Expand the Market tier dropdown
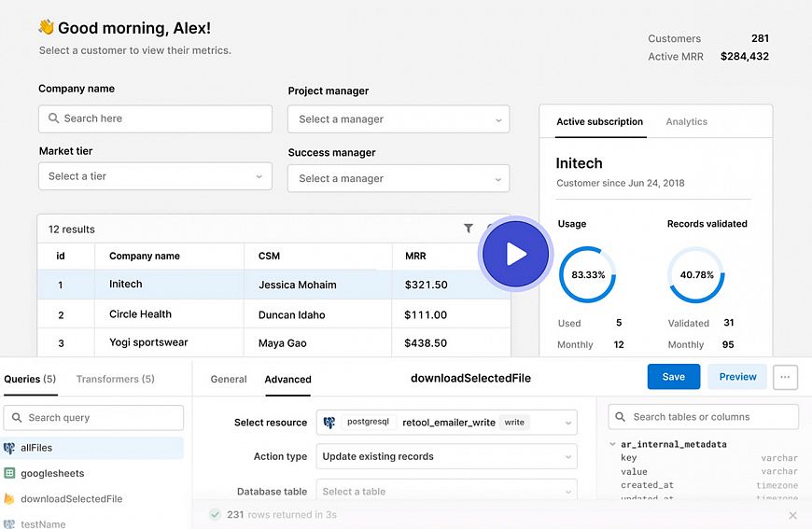812x529 pixels. 155,176
